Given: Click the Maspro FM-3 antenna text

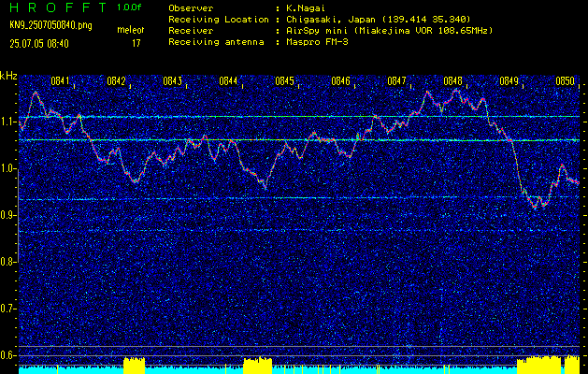Looking at the screenshot, I should click(317, 42).
